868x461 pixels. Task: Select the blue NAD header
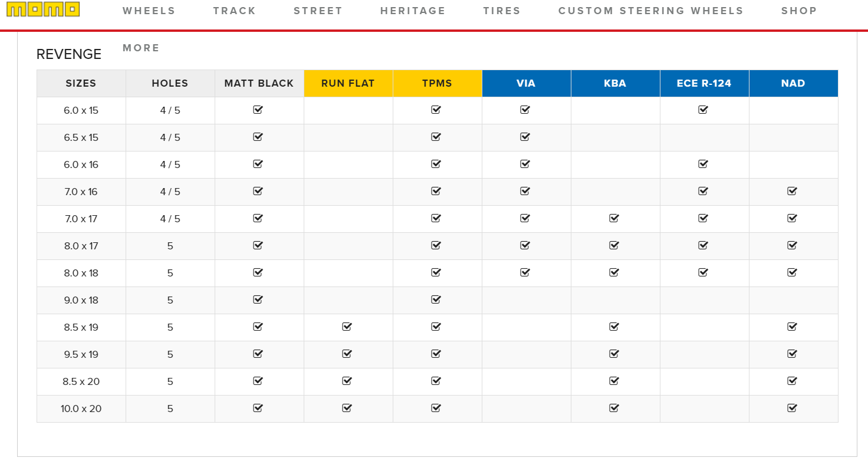click(794, 83)
